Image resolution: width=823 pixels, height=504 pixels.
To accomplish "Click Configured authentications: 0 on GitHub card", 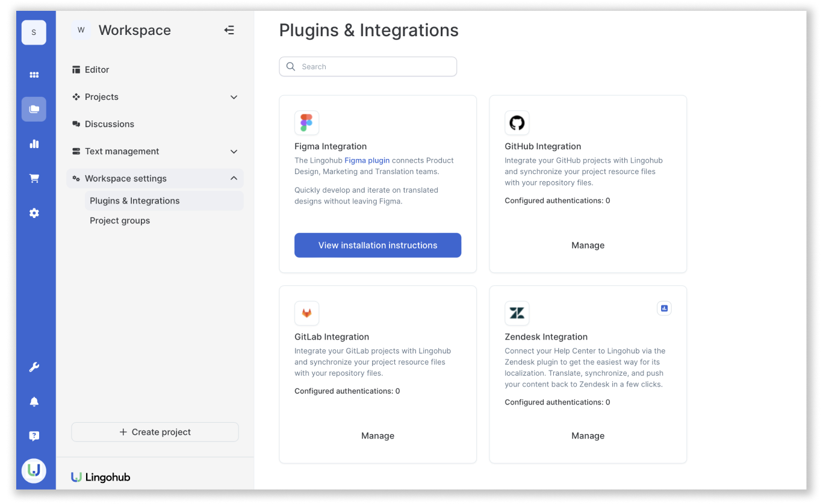I will pos(557,201).
